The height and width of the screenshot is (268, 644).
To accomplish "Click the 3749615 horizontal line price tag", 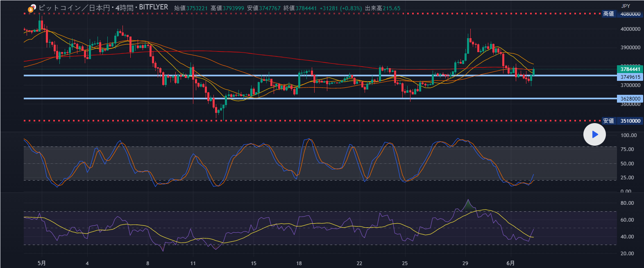I will pos(630,77).
